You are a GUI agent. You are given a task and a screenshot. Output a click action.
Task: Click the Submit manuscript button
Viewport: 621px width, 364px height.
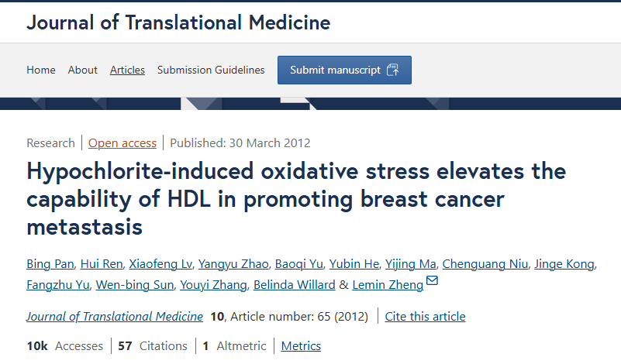coord(344,70)
